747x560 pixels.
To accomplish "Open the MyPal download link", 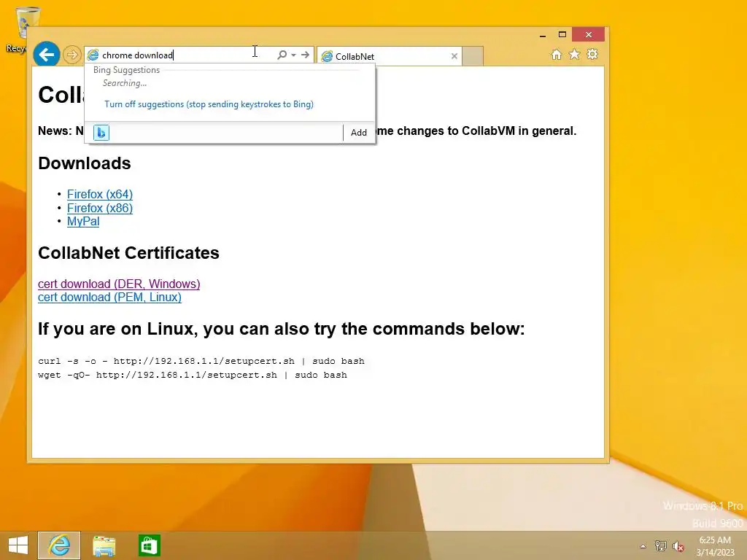I will coord(83,222).
